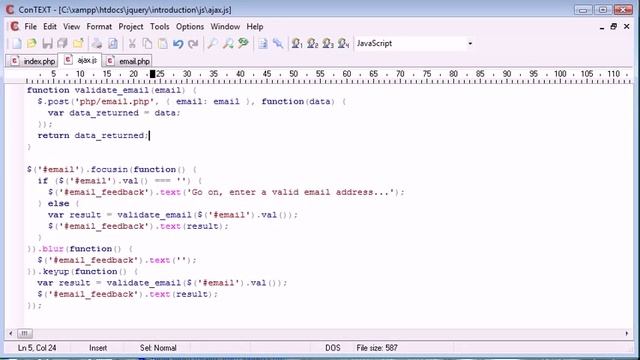
Task: Minimize the inner document window
Action: [x=602, y=27]
